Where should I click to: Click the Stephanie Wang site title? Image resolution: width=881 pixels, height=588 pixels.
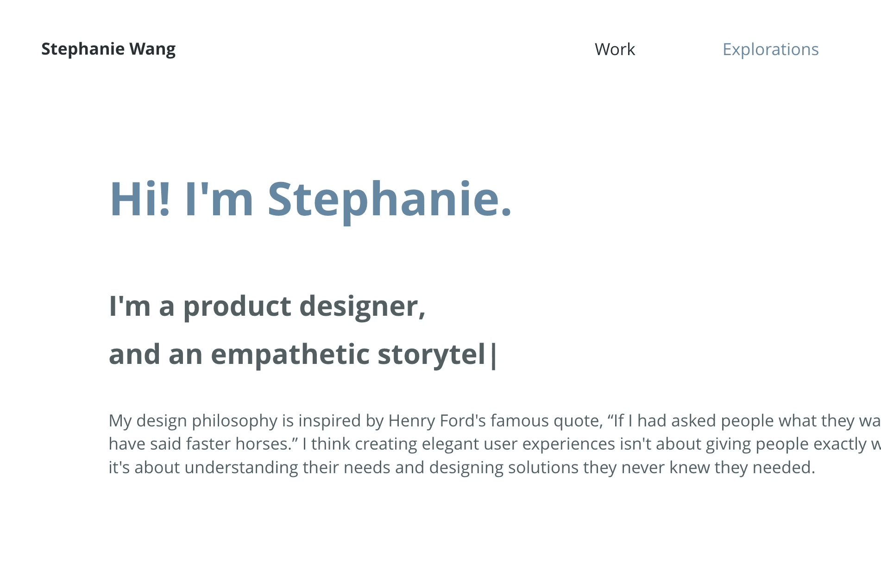pos(108,49)
